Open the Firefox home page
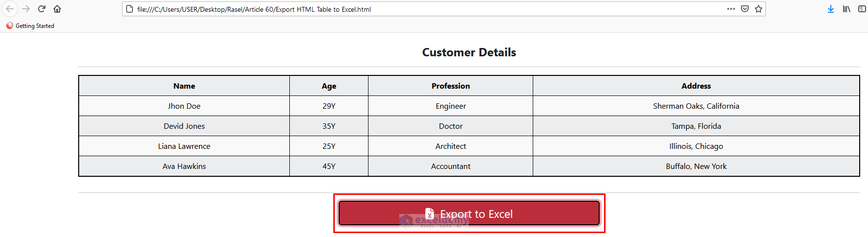Screen dimensions: 868x237 coord(57,9)
